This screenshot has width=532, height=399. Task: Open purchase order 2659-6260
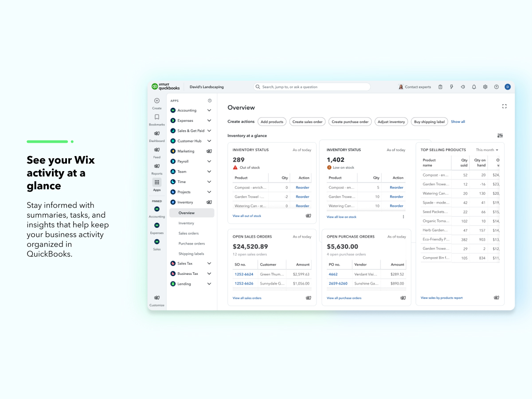tap(338, 283)
